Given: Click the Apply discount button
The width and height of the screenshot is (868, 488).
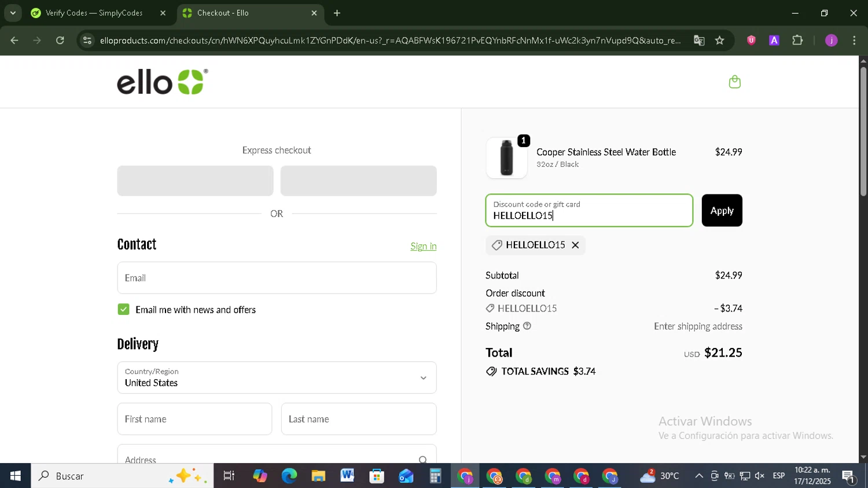Looking at the screenshot, I should [722, 211].
